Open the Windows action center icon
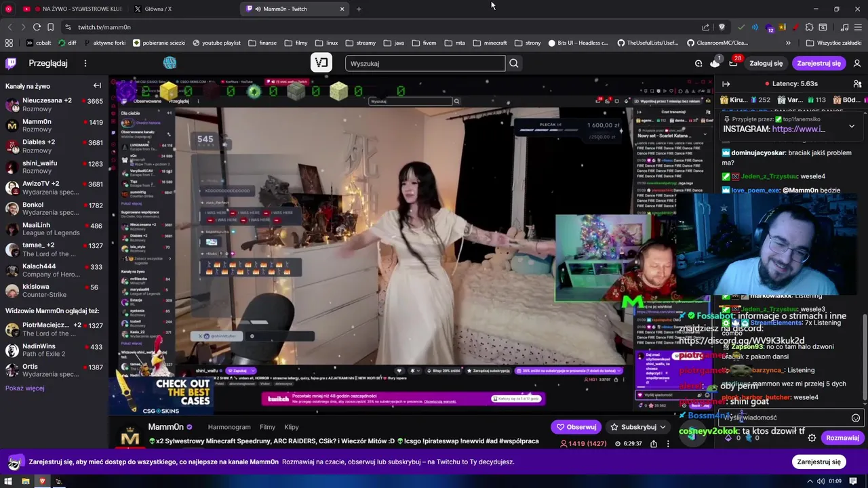 [x=854, y=481]
